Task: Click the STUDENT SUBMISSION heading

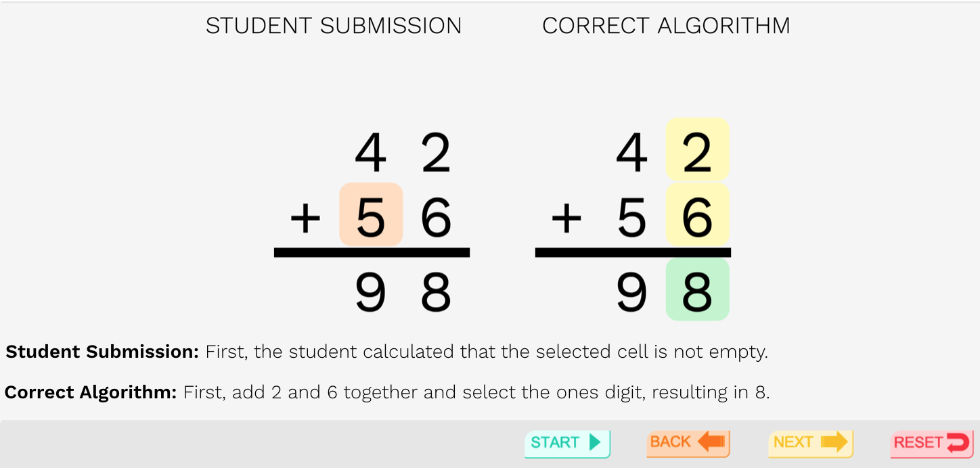Action: pyautogui.click(x=334, y=26)
